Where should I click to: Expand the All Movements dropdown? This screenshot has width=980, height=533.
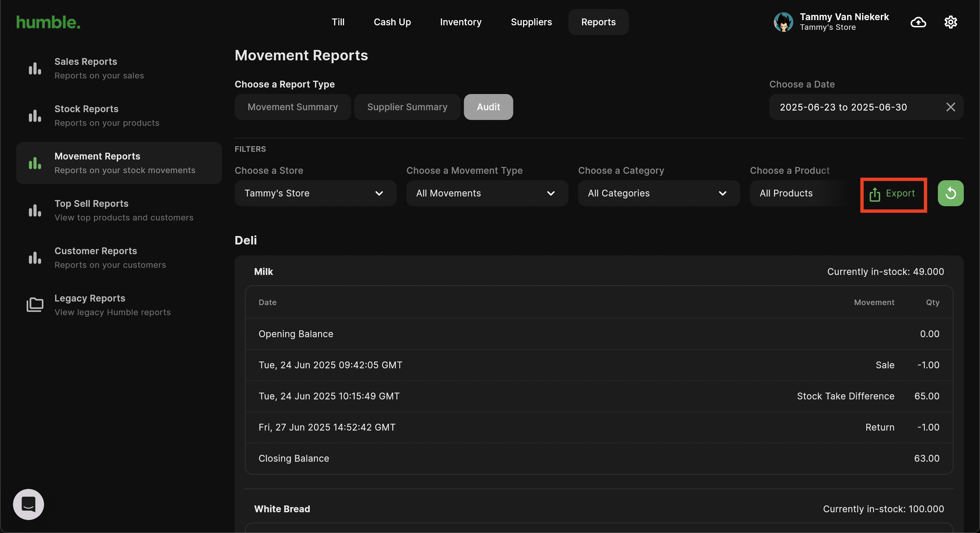point(487,193)
